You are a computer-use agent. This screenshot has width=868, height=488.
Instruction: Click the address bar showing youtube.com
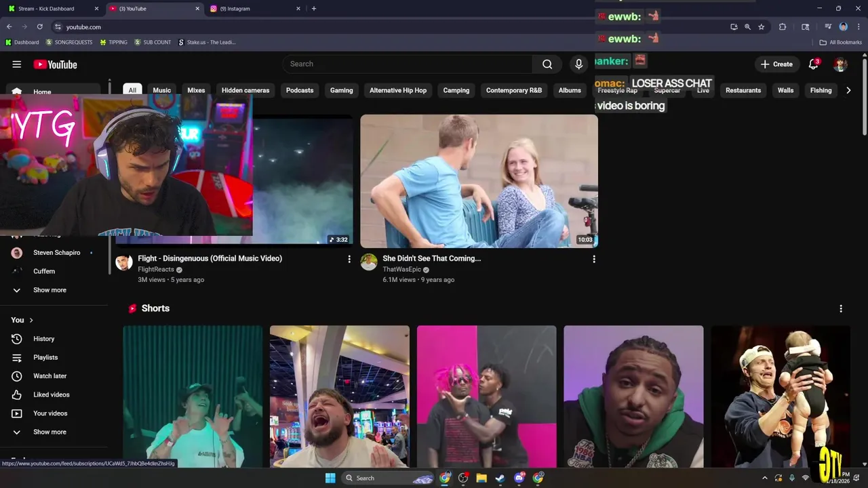pos(387,26)
